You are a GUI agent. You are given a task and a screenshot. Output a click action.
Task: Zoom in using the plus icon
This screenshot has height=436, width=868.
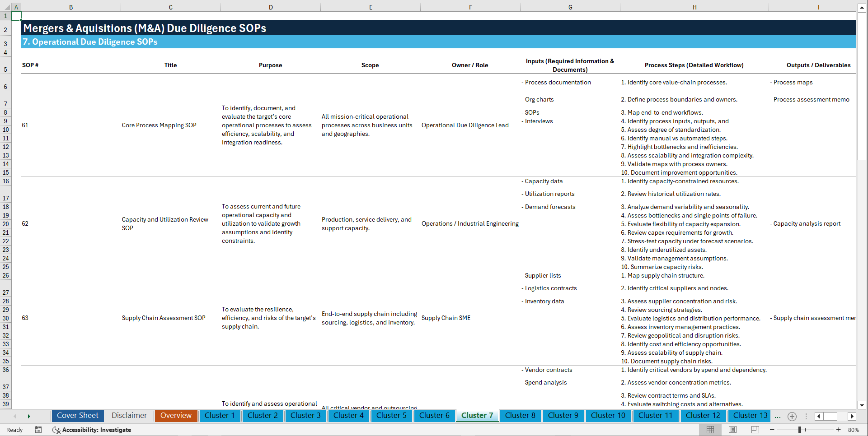coord(839,430)
